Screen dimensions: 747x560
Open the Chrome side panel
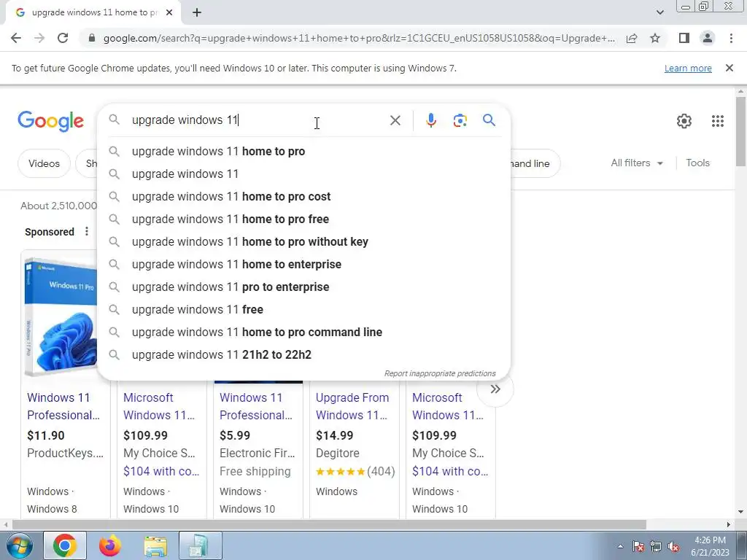tap(684, 38)
